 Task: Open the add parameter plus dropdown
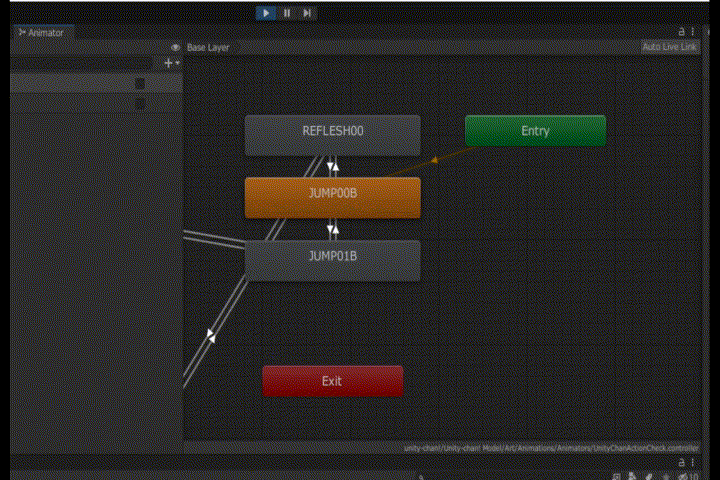click(171, 63)
